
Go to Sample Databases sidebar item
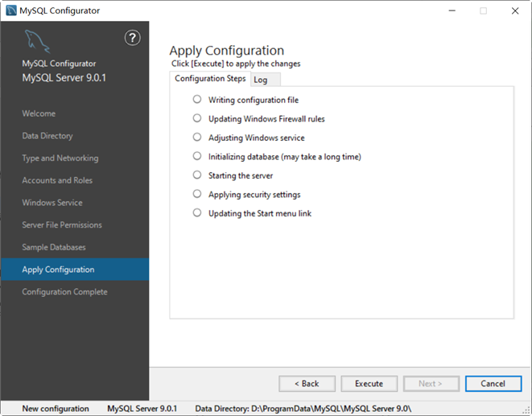(54, 247)
